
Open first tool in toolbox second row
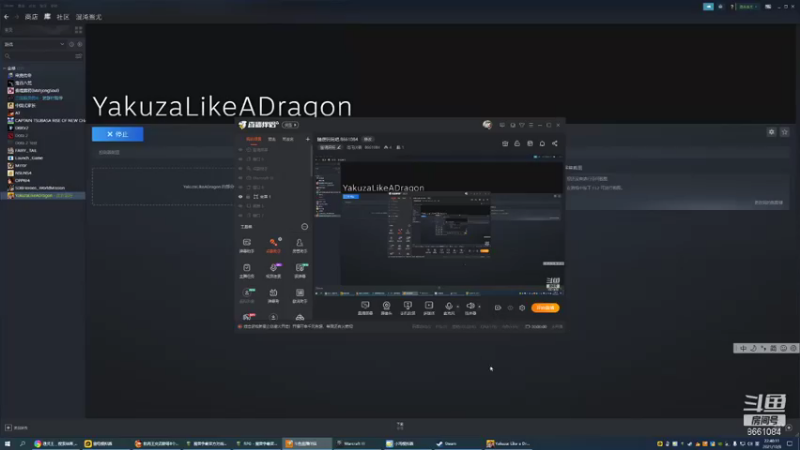[x=247, y=270]
